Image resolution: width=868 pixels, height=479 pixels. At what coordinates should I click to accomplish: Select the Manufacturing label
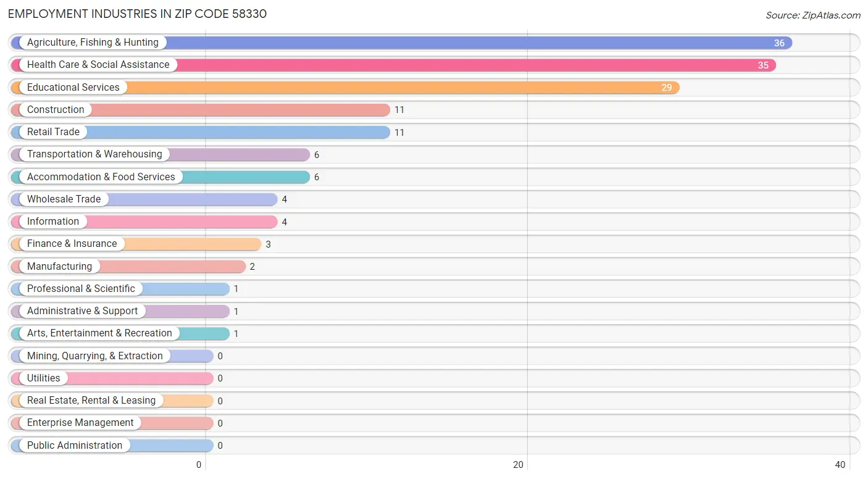(59, 267)
